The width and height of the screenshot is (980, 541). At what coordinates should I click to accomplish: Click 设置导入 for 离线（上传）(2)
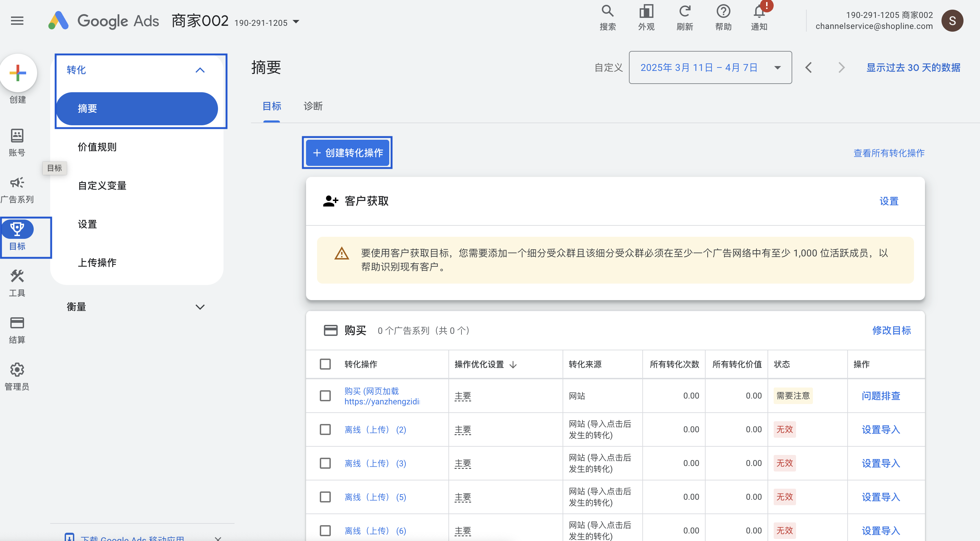pyautogui.click(x=881, y=429)
